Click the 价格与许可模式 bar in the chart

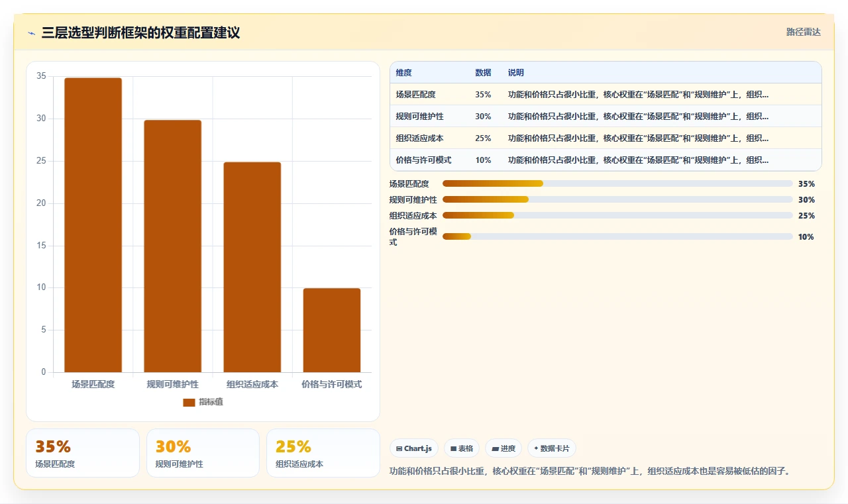332,330
